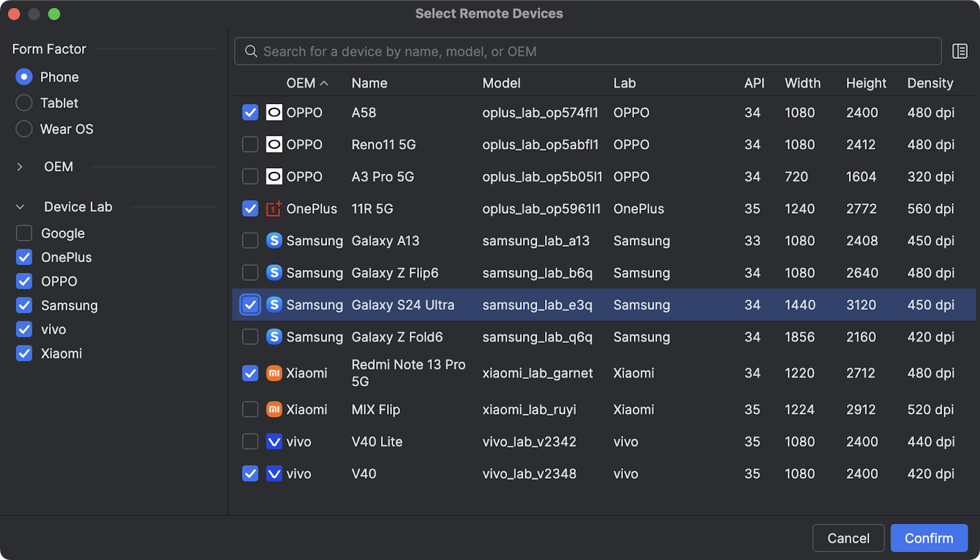The image size is (980, 560).
Task: Select the Tablet form factor
Action: 24,103
